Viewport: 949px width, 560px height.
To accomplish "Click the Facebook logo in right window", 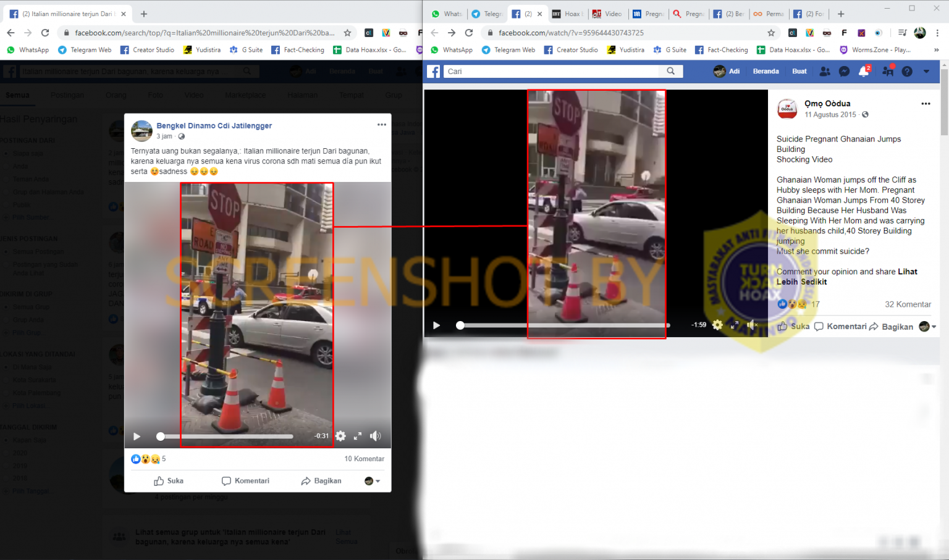I will 434,72.
